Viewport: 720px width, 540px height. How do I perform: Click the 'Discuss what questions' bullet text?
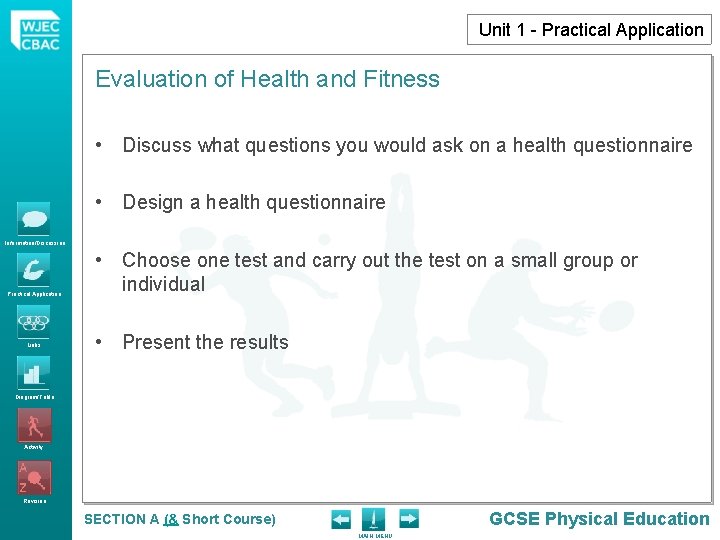[407, 145]
